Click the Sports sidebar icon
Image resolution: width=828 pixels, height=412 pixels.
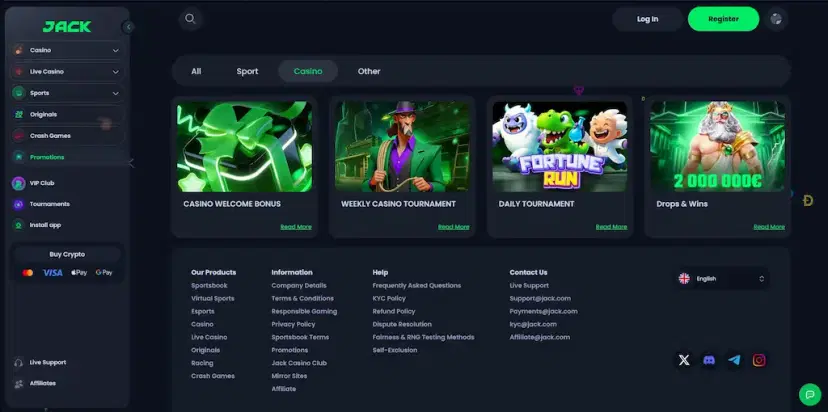coord(19,93)
